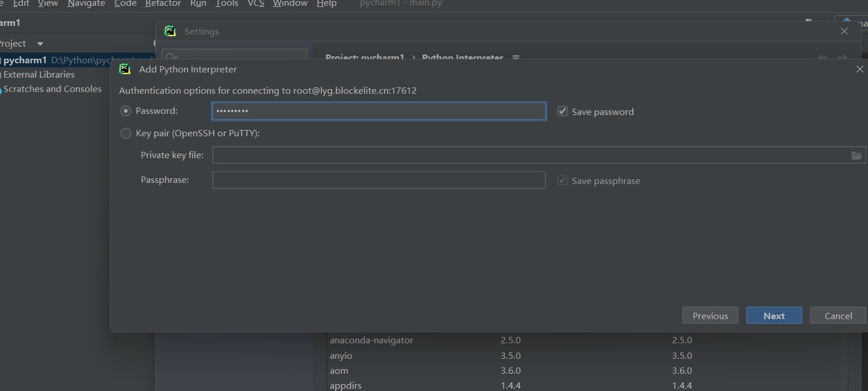Open the Edit menu

click(x=21, y=3)
